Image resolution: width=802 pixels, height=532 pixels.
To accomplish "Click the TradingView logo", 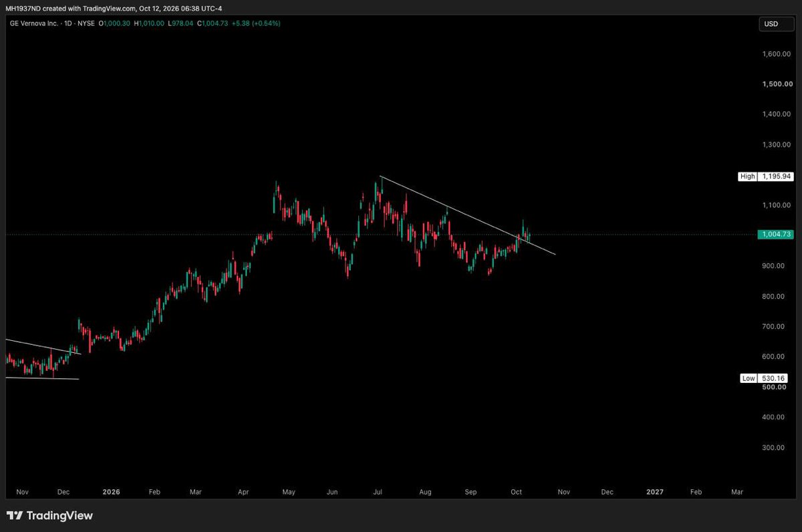I will pos(49,516).
